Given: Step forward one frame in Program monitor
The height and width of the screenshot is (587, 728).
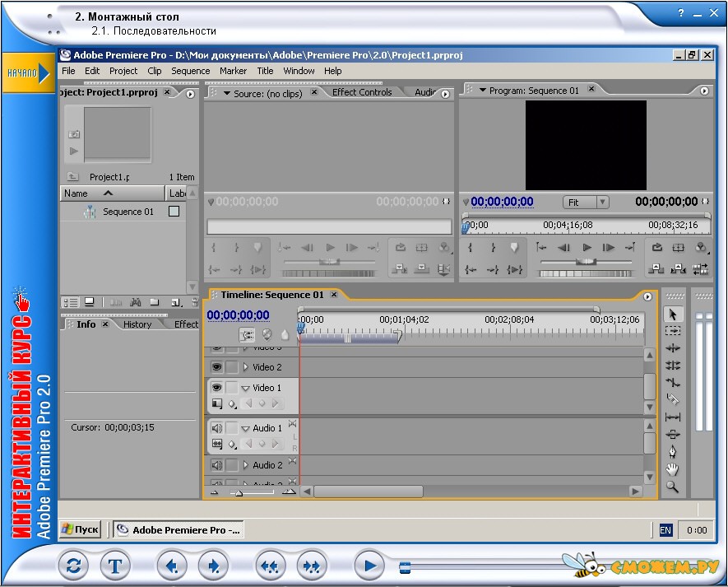Looking at the screenshot, I should (x=609, y=248).
